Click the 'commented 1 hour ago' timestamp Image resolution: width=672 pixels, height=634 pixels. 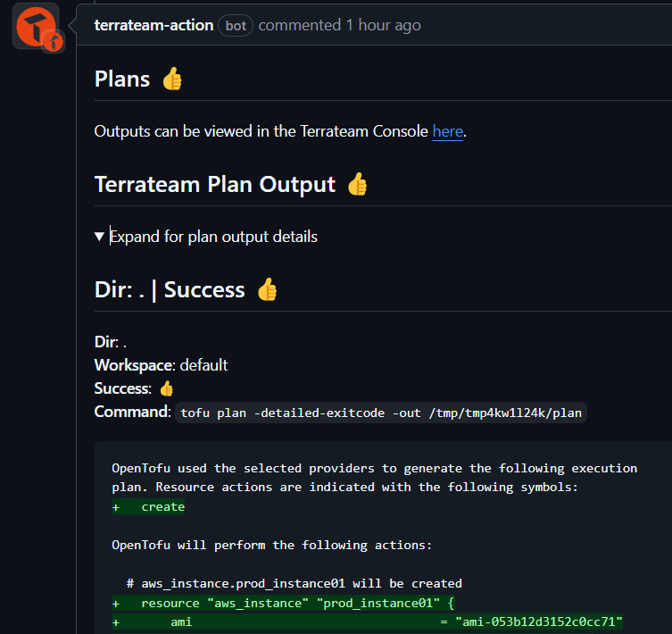click(x=339, y=25)
